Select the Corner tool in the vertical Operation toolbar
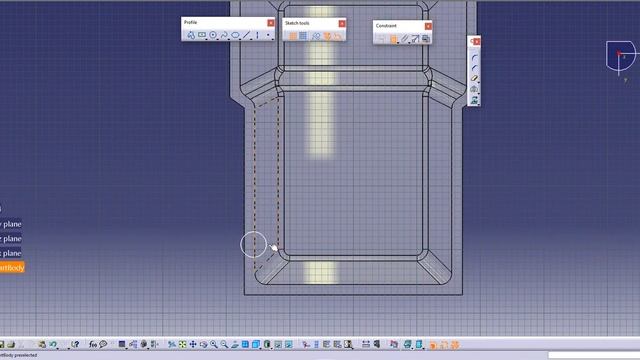The height and width of the screenshot is (360, 640). [x=474, y=58]
